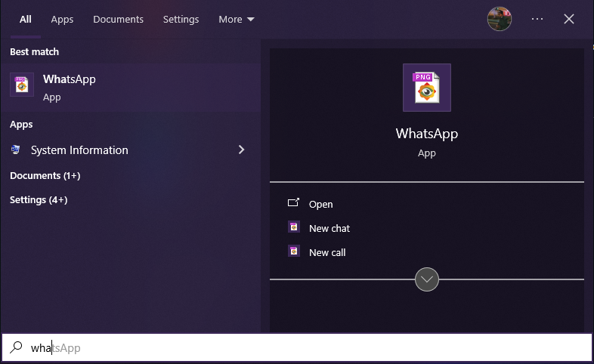Open the three-dot options menu

(537, 19)
